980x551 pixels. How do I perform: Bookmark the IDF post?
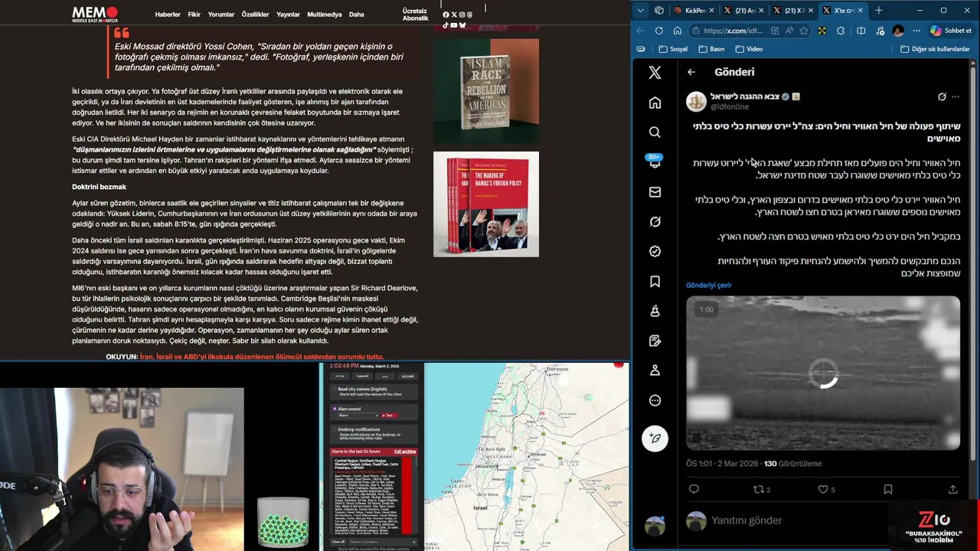point(888,489)
